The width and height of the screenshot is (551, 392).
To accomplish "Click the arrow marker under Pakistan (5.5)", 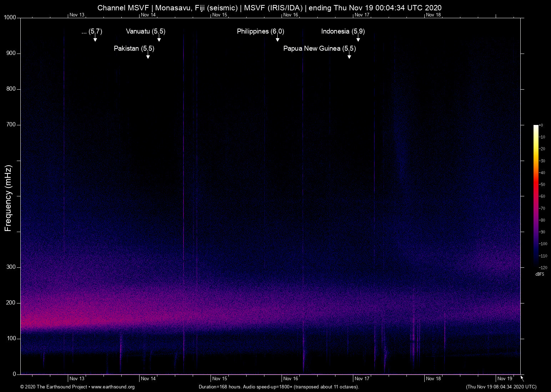I will pos(148,55).
